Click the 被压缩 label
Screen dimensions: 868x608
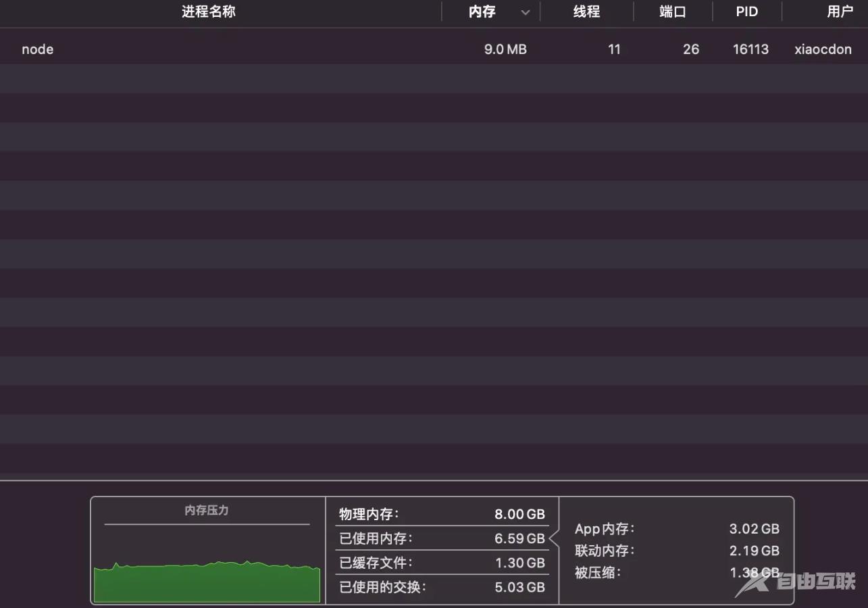598,573
